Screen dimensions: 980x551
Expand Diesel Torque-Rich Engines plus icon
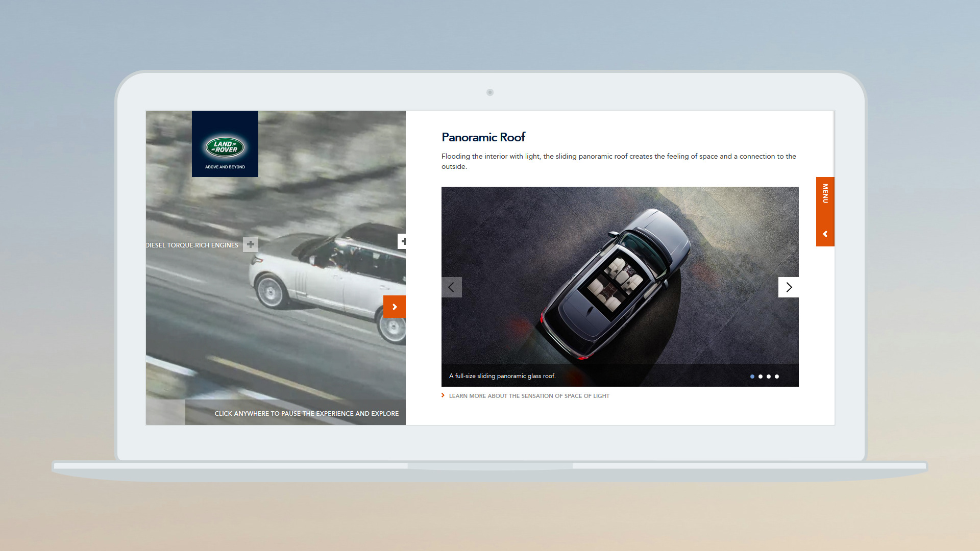pos(251,244)
